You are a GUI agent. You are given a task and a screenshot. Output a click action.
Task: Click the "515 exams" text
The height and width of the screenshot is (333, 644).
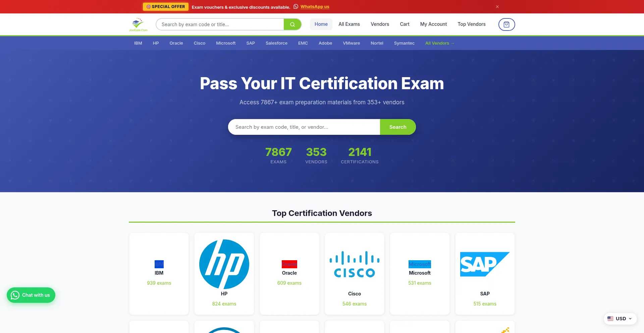pyautogui.click(x=485, y=304)
